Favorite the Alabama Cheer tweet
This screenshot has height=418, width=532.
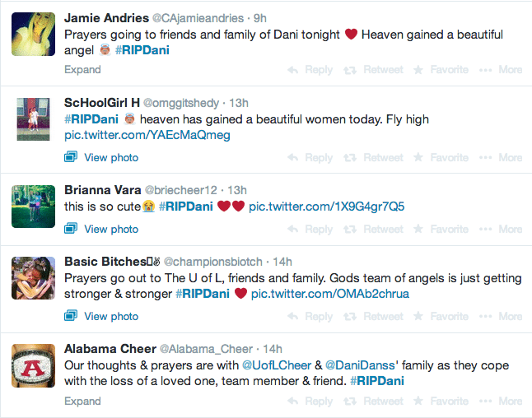(x=441, y=402)
